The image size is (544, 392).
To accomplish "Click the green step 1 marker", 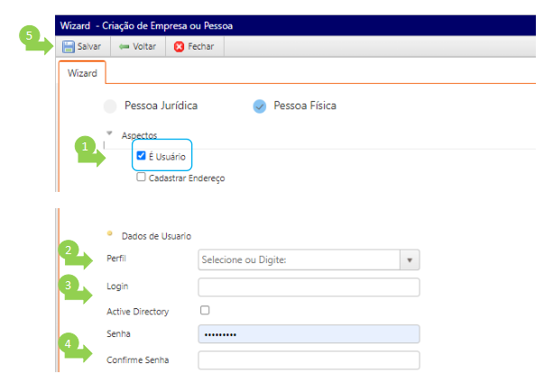I will (x=85, y=144).
